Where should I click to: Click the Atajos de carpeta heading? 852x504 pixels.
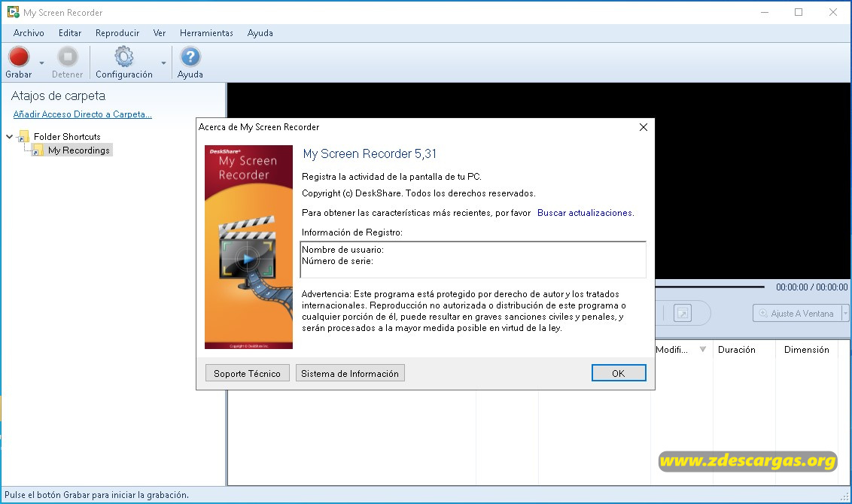click(58, 96)
